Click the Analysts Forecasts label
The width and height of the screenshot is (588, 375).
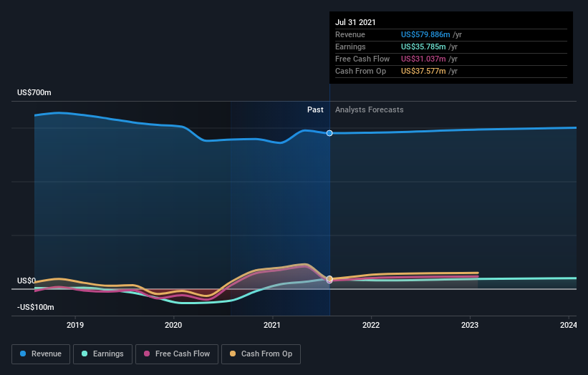[x=370, y=109]
